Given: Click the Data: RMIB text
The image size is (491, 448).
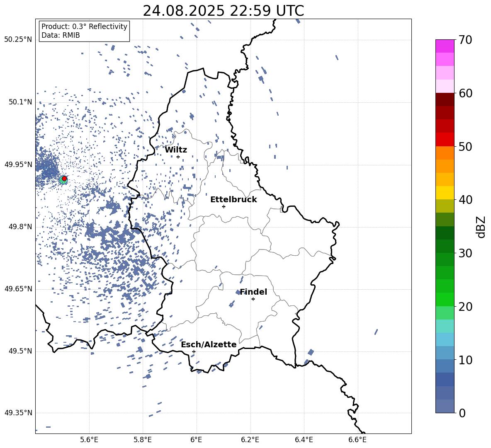Looking at the screenshot, I should pyautogui.click(x=61, y=35).
